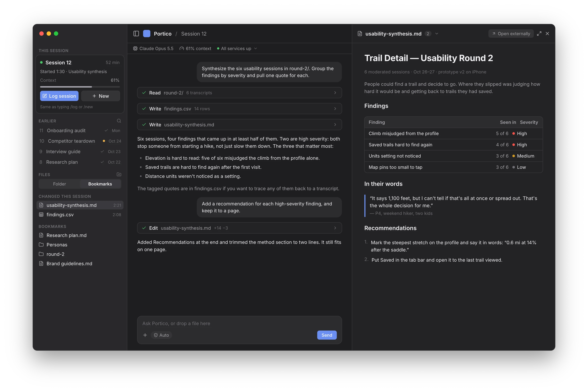Click the table icon next to findings.csv
Image resolution: width=588 pixels, height=392 pixels.
click(x=41, y=214)
